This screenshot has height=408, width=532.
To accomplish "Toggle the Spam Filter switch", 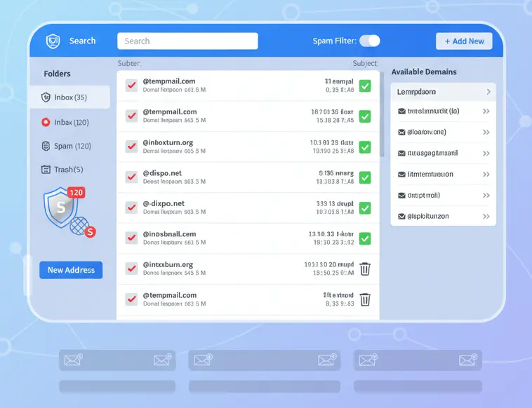I will [x=369, y=41].
